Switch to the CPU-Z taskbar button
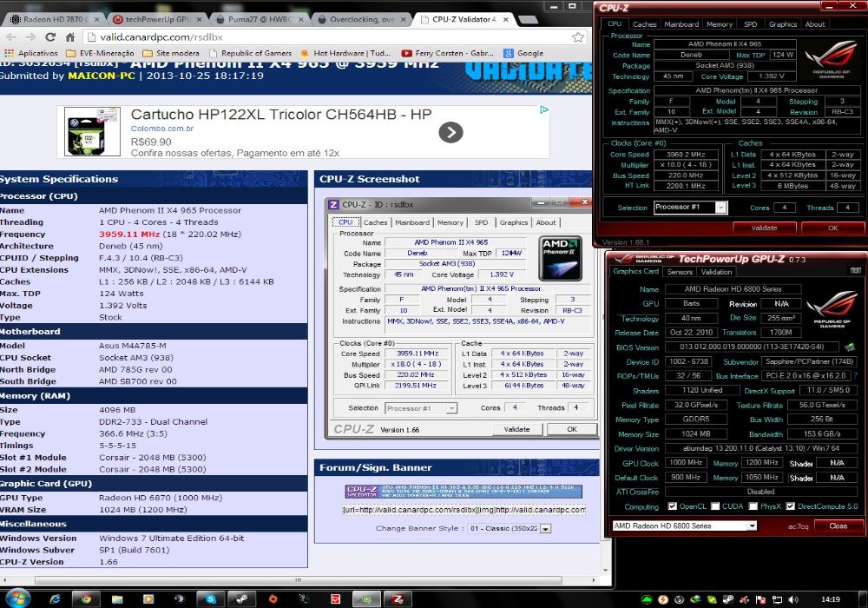This screenshot has width=868, height=608. coord(398,599)
